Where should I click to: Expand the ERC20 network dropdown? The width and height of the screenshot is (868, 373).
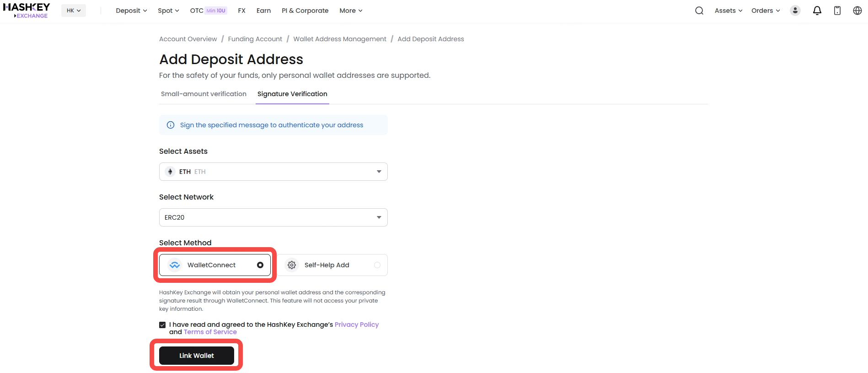(273, 217)
